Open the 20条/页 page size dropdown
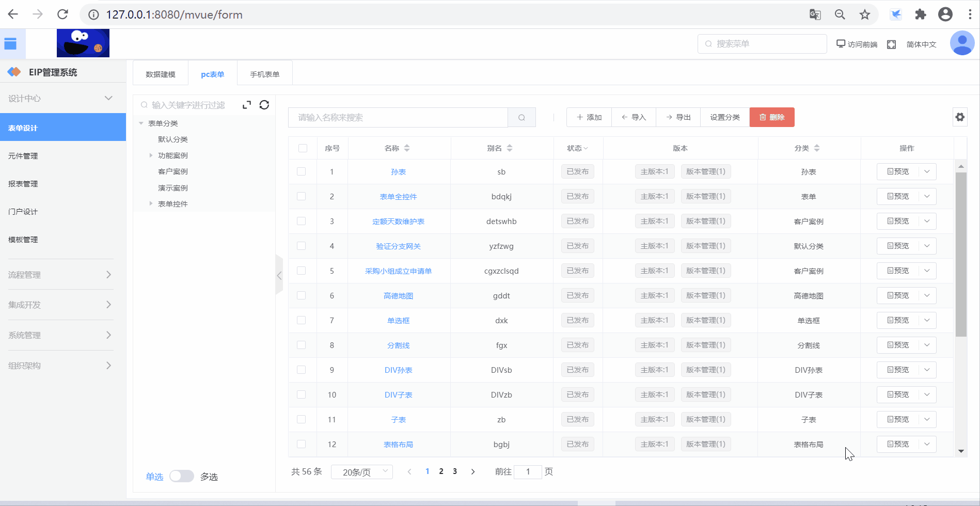980x506 pixels. (362, 472)
